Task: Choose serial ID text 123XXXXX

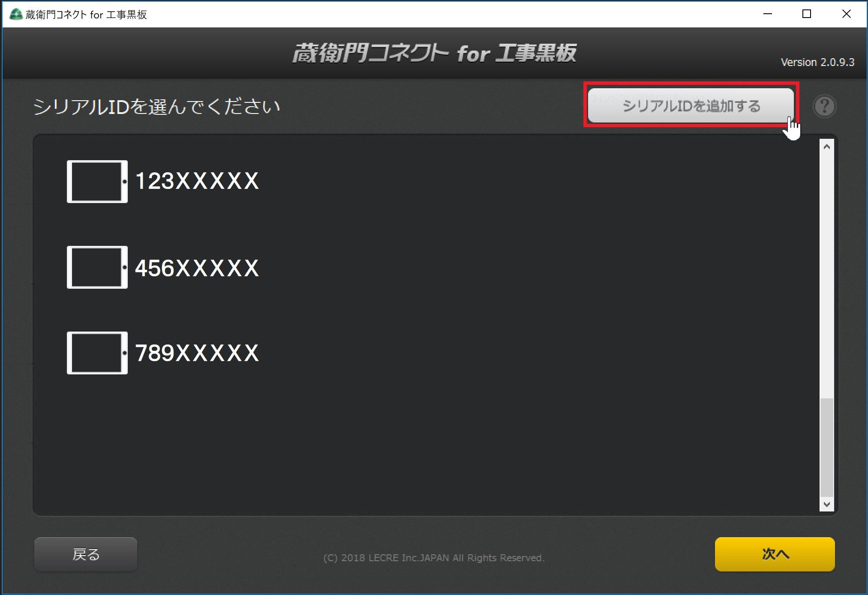Action: pyautogui.click(x=197, y=181)
